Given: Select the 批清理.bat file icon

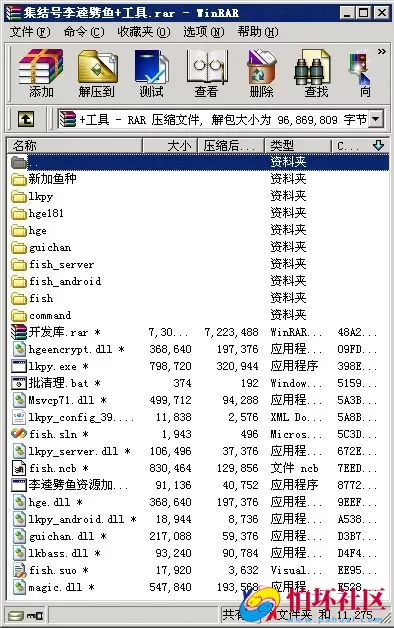Looking at the screenshot, I should 19,383.
